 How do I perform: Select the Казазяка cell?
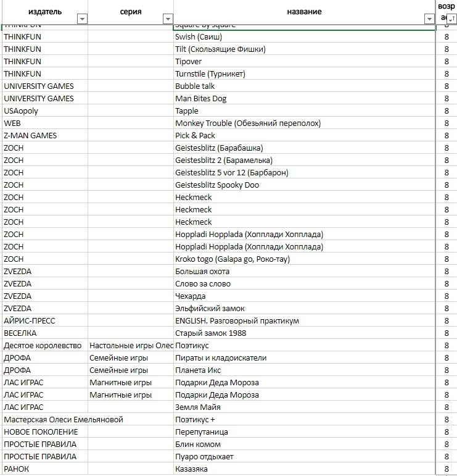(305, 469)
